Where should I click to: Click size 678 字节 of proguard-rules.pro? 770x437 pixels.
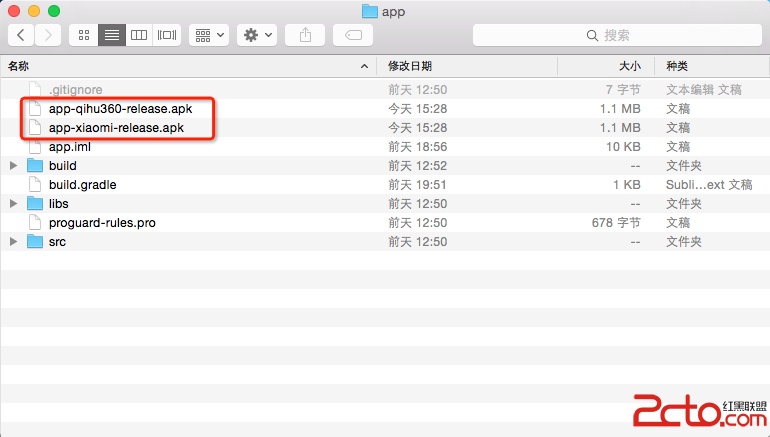coord(616,223)
